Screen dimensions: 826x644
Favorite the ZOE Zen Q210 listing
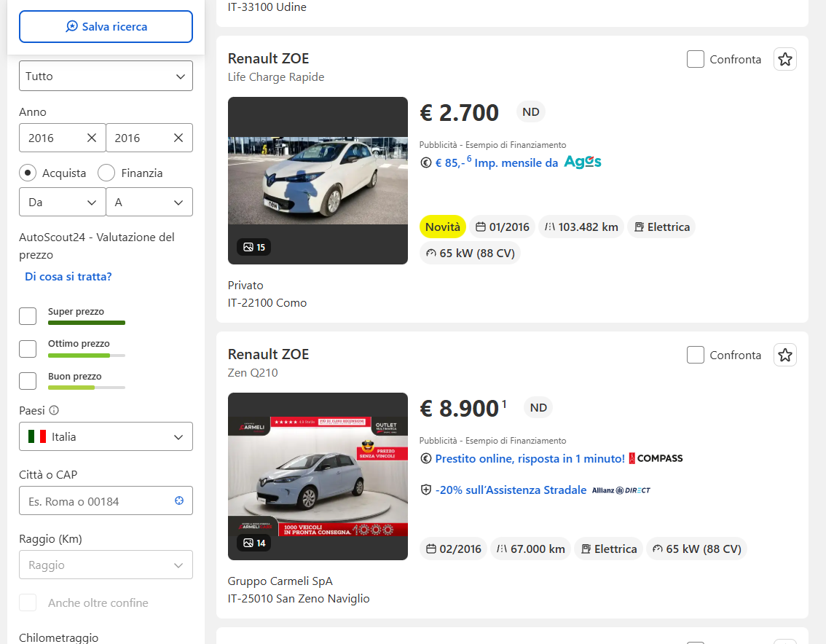click(785, 355)
